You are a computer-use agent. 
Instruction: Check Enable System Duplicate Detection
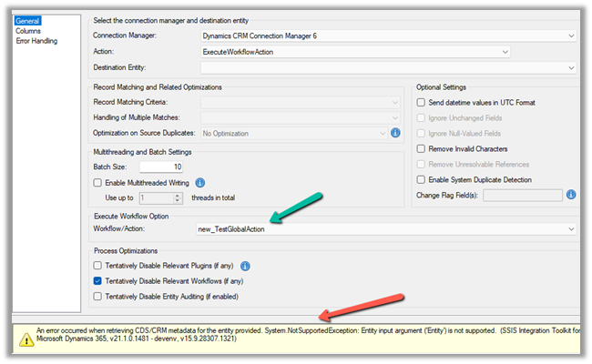pos(421,179)
